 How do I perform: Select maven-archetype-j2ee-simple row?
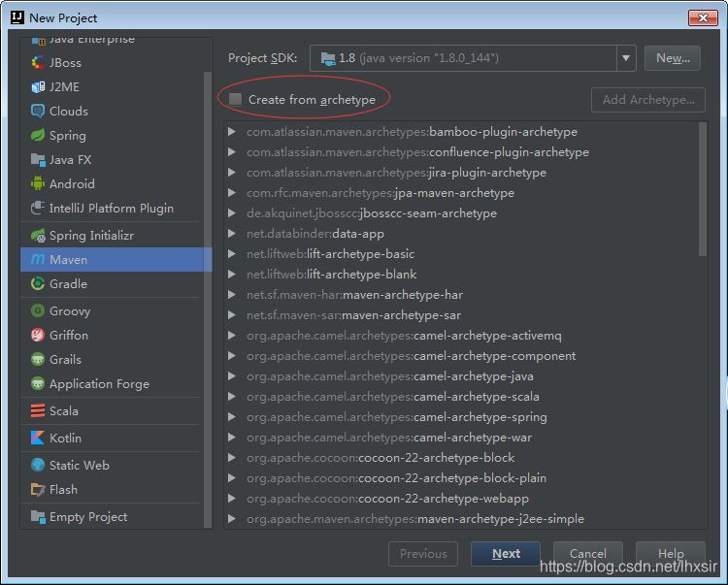point(461,519)
